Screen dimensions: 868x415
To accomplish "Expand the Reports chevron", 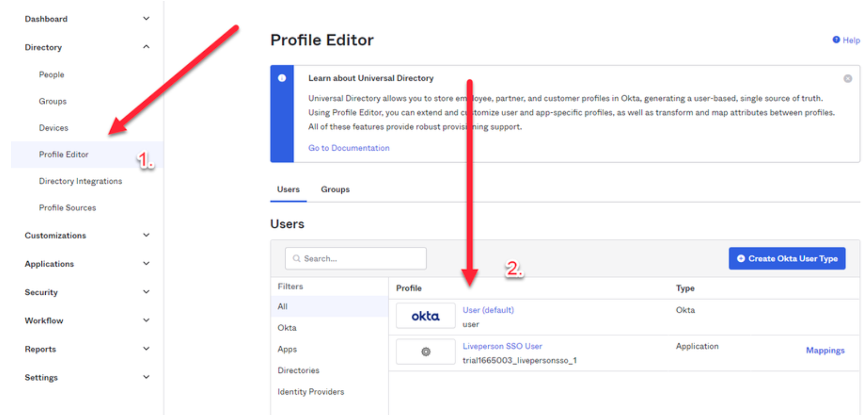I will coord(146,348).
